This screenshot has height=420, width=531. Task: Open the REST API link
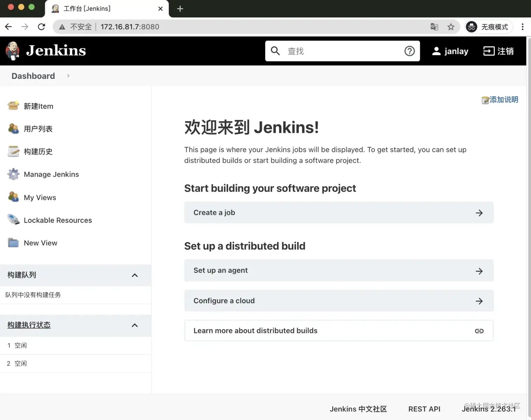point(424,409)
